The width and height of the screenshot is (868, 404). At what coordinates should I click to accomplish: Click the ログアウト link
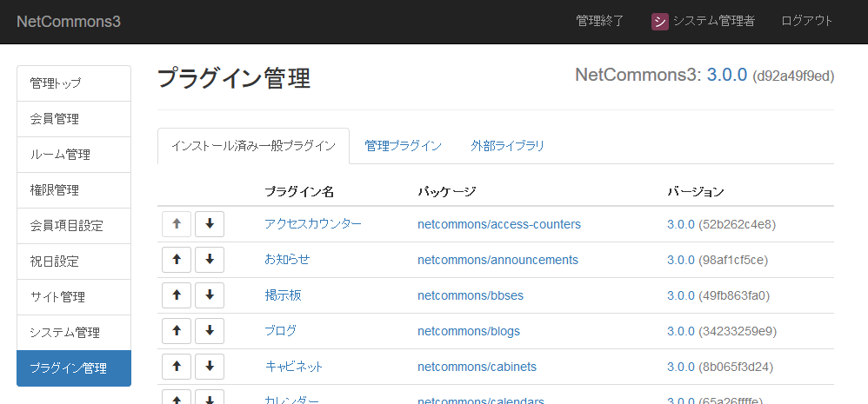(806, 22)
